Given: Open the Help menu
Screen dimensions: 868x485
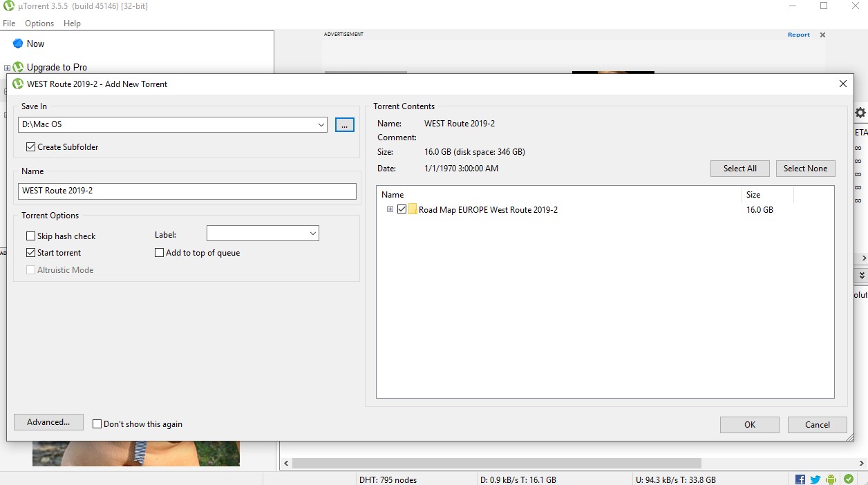Looking at the screenshot, I should 72,23.
